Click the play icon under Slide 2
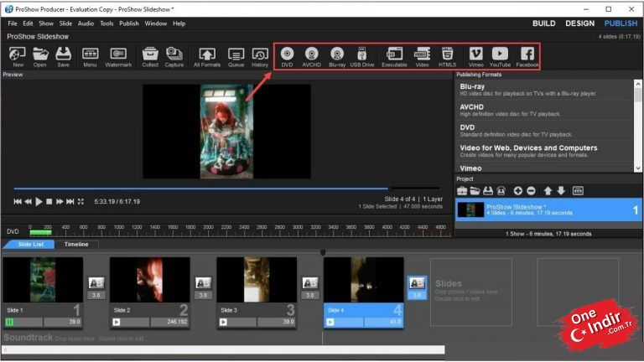This screenshot has width=644, height=362. click(x=117, y=322)
